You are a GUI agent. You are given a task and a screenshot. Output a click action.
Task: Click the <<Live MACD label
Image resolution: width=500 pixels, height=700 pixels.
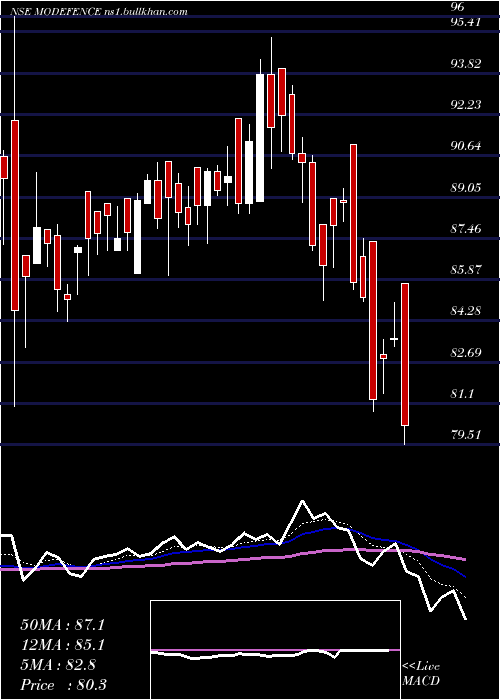[421, 674]
